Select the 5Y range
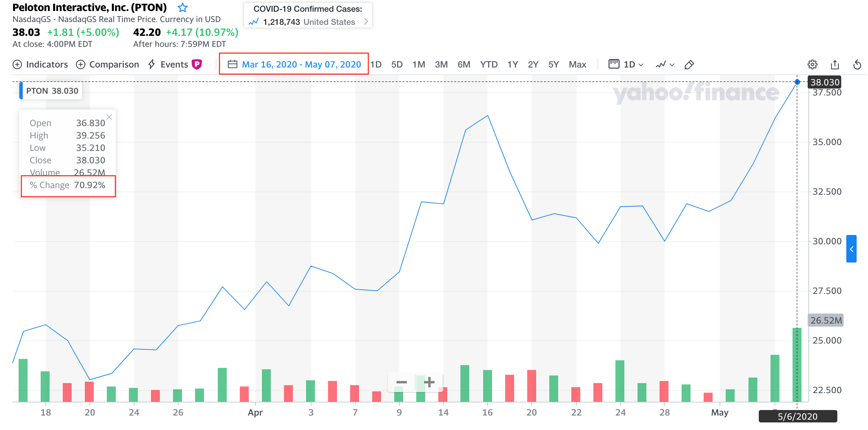Screen dimensions: 868x430 pos(553,64)
